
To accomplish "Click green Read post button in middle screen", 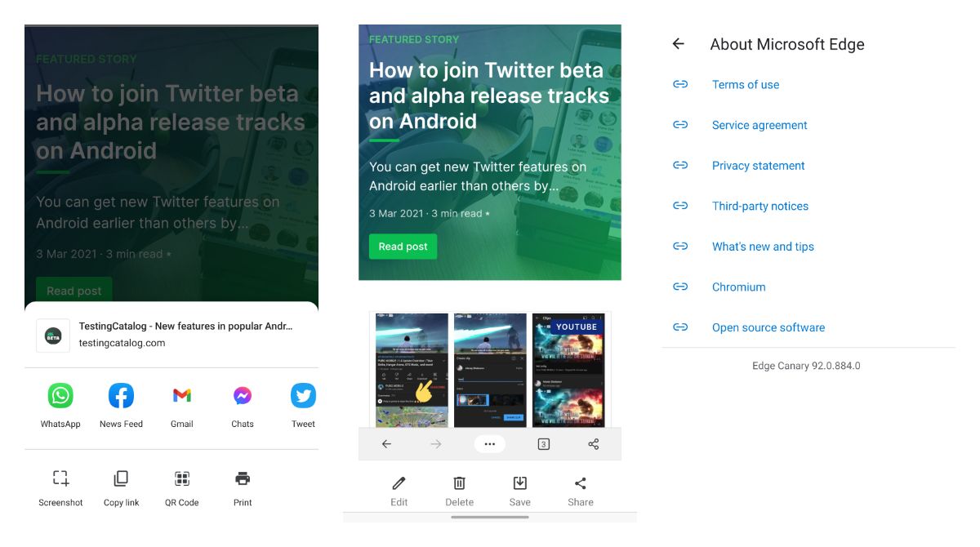I will click(403, 247).
